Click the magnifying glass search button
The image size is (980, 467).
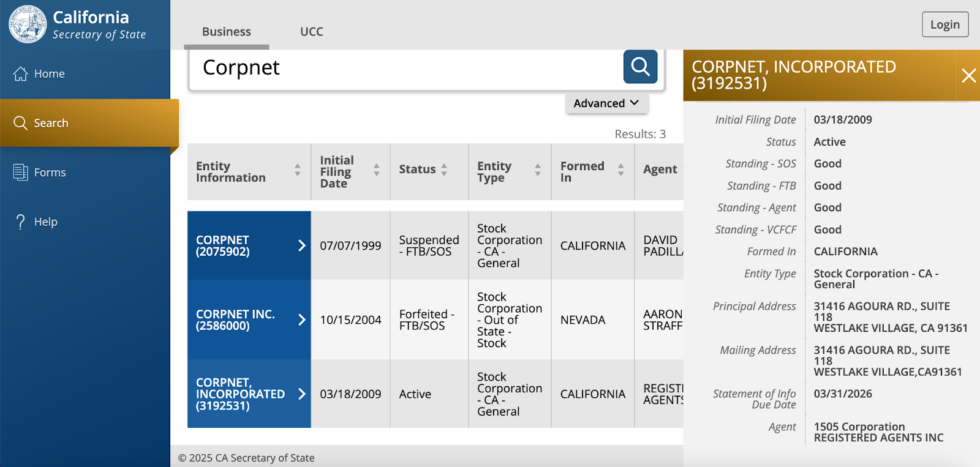[640, 66]
